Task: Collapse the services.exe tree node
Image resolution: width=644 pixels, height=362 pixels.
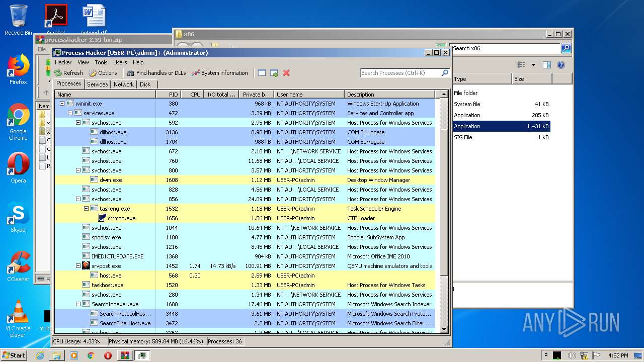Action: 70,113
